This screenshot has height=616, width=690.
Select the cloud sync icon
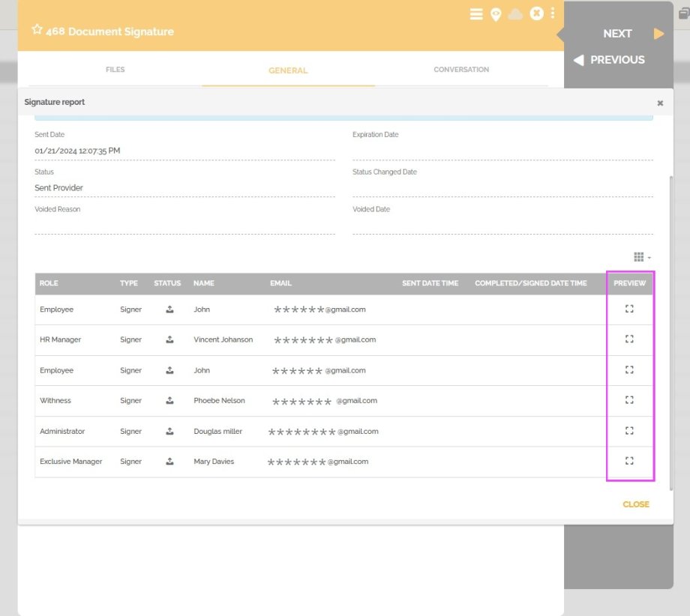514,13
